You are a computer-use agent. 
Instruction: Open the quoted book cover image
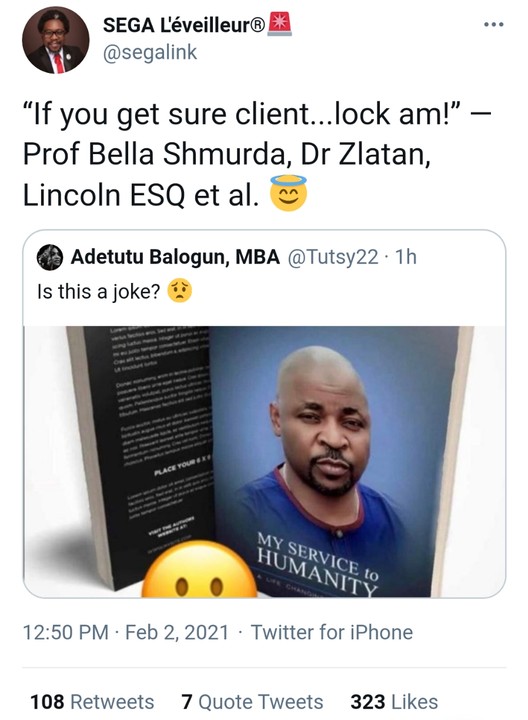pyautogui.click(x=264, y=461)
